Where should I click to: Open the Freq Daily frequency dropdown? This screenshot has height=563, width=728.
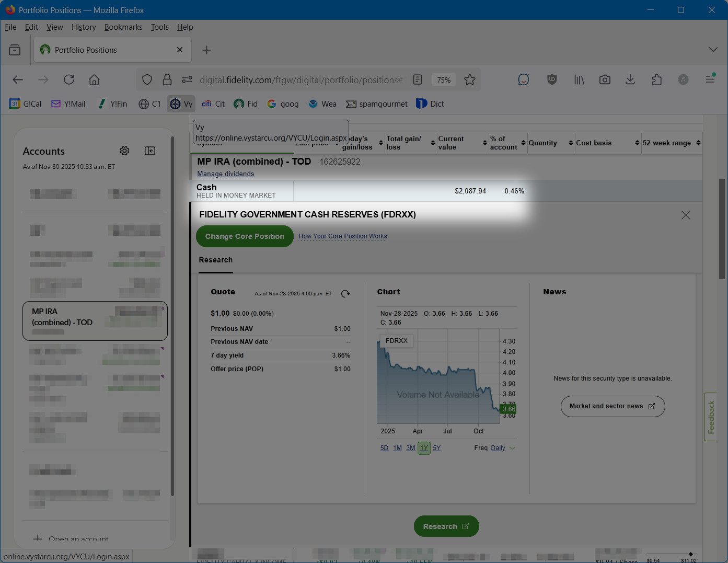[502, 448]
